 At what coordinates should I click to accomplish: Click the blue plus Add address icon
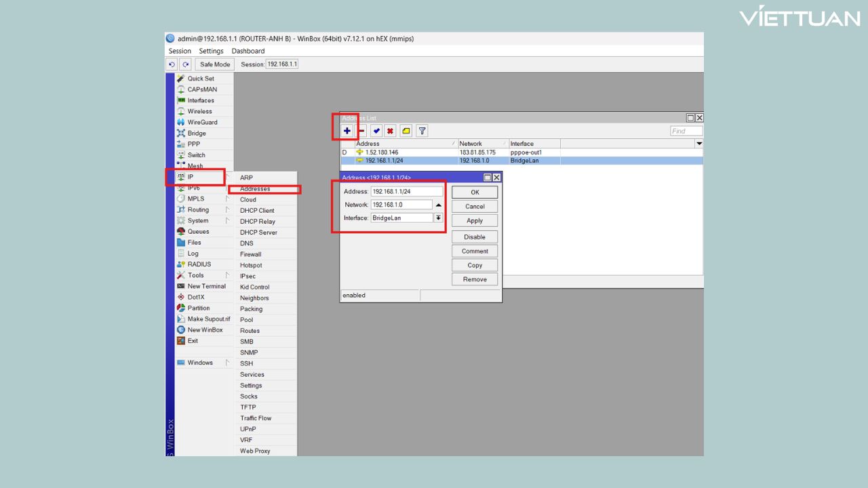click(347, 131)
